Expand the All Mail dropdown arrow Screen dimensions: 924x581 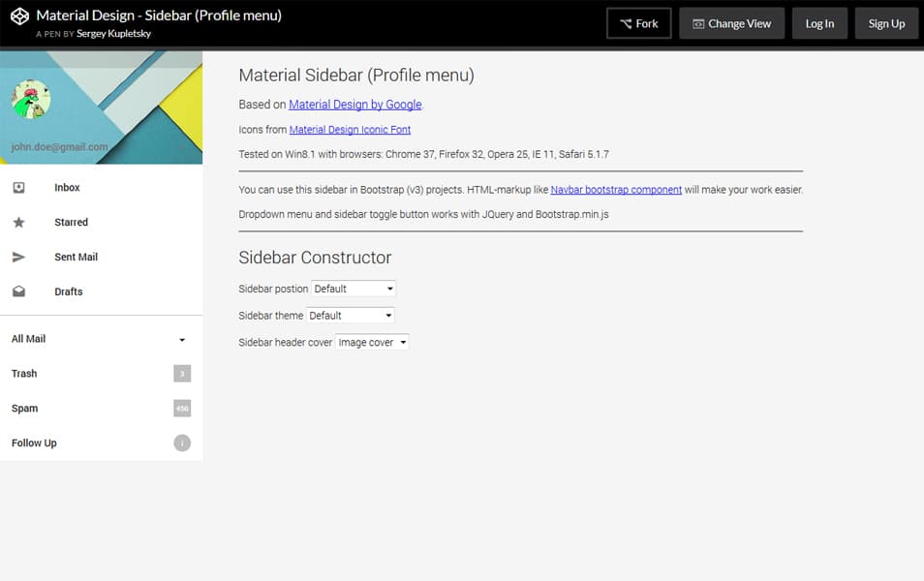[181, 339]
